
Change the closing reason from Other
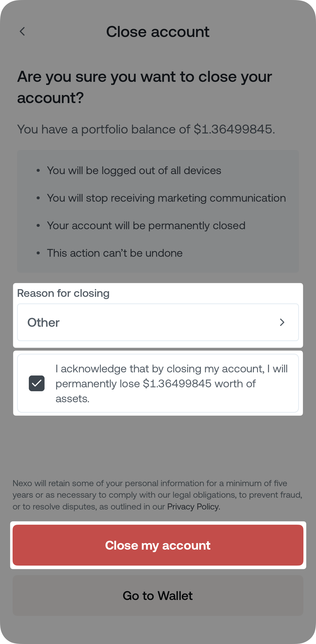click(158, 322)
